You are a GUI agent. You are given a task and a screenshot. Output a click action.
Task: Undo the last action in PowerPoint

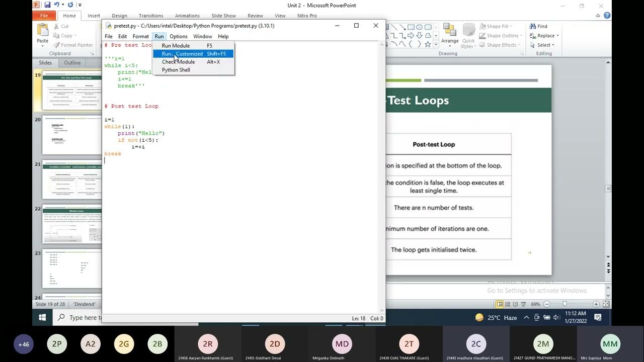pos(56,5)
